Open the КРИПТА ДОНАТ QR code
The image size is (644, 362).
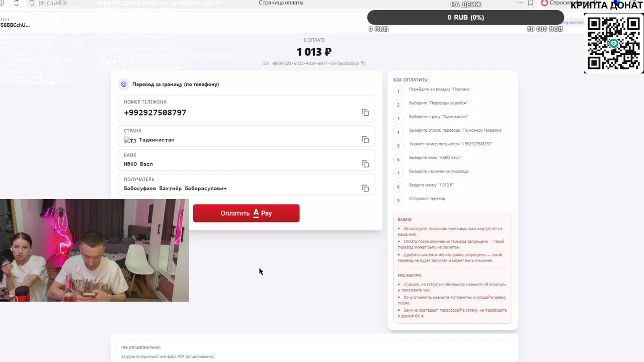614,44
